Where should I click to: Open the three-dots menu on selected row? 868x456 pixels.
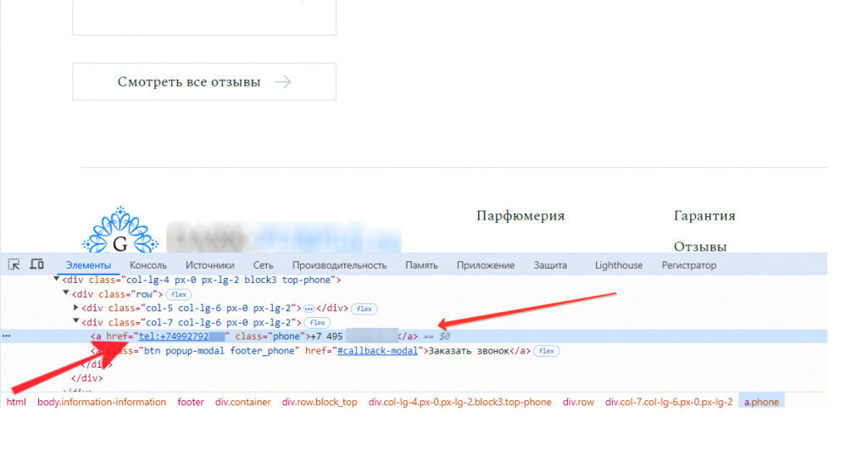(x=6, y=336)
